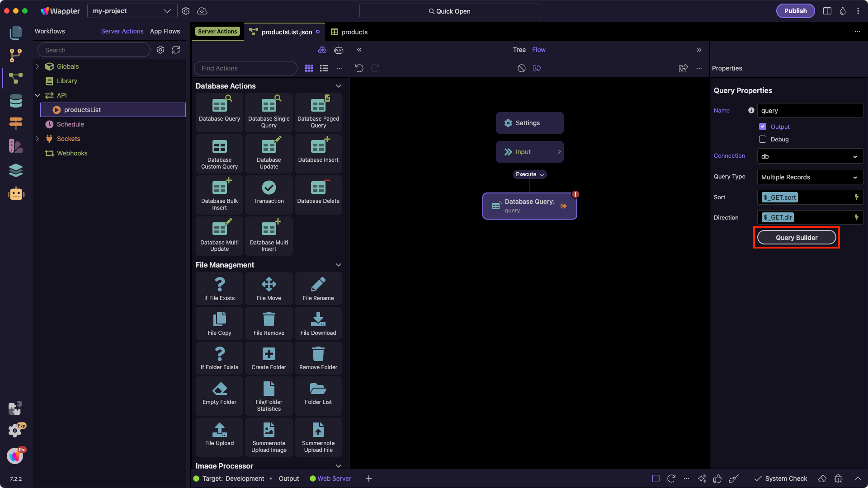Screen dimensions: 868x488
Task: Uncheck the Output checkbox
Action: [763, 127]
